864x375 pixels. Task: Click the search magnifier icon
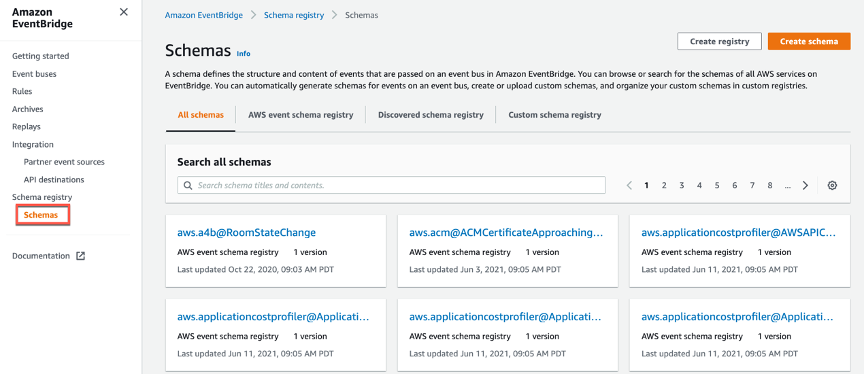click(x=187, y=186)
